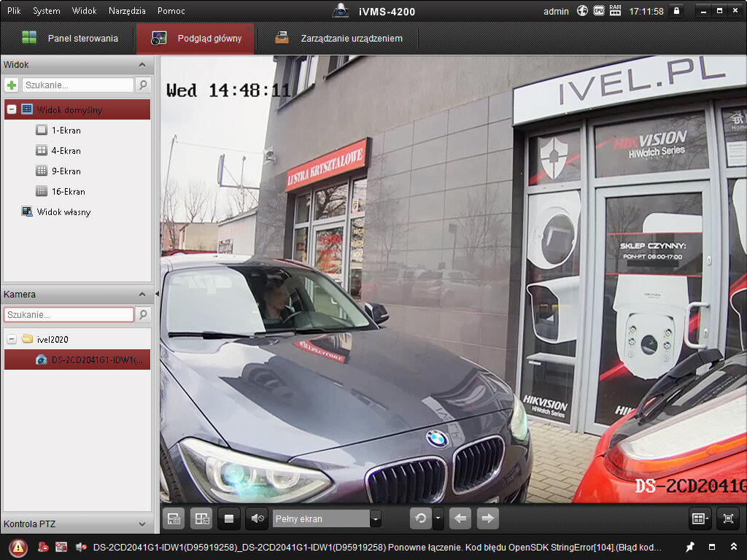Collapse the ivel2020 camera group
Image resolution: width=747 pixels, height=560 pixels.
coord(12,339)
